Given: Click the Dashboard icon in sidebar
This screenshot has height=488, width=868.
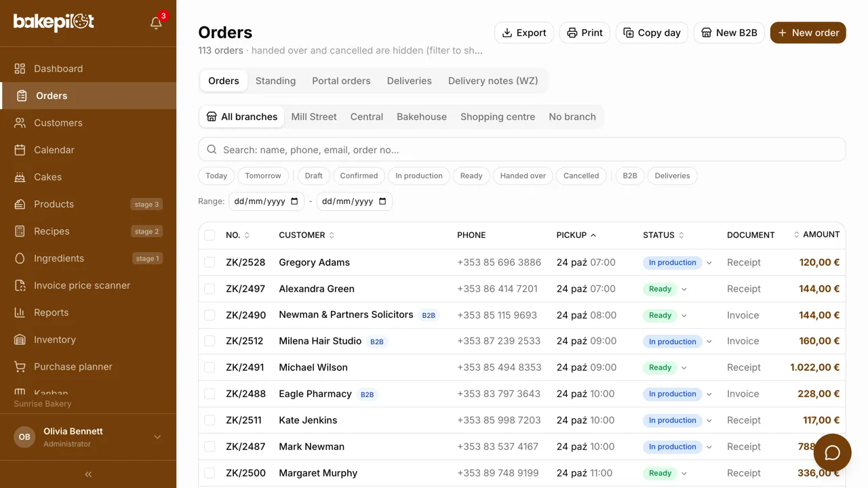Looking at the screenshot, I should pos(20,68).
